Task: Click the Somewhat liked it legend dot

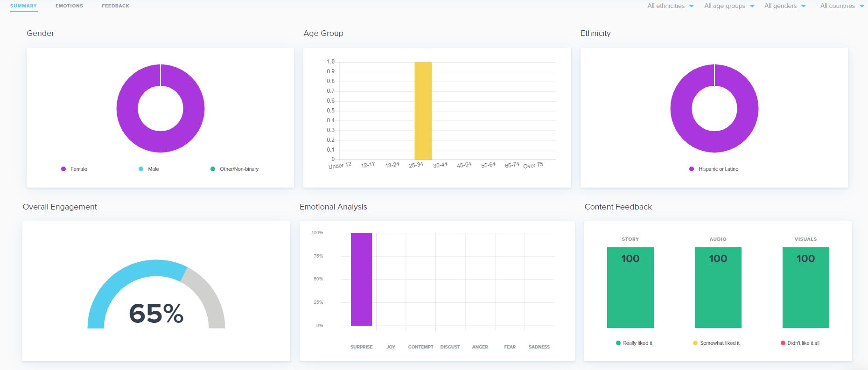Action: tap(695, 343)
